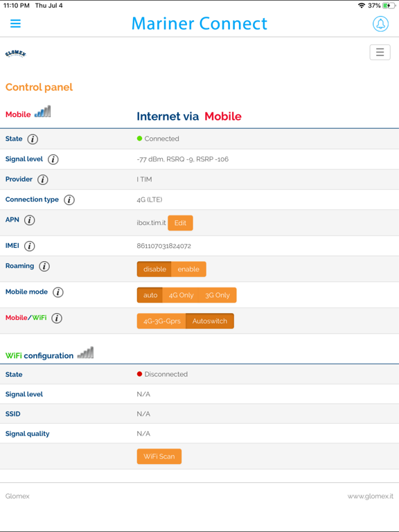This screenshot has height=532, width=399.
Task: Click the SSID row label
Action: coord(13,414)
